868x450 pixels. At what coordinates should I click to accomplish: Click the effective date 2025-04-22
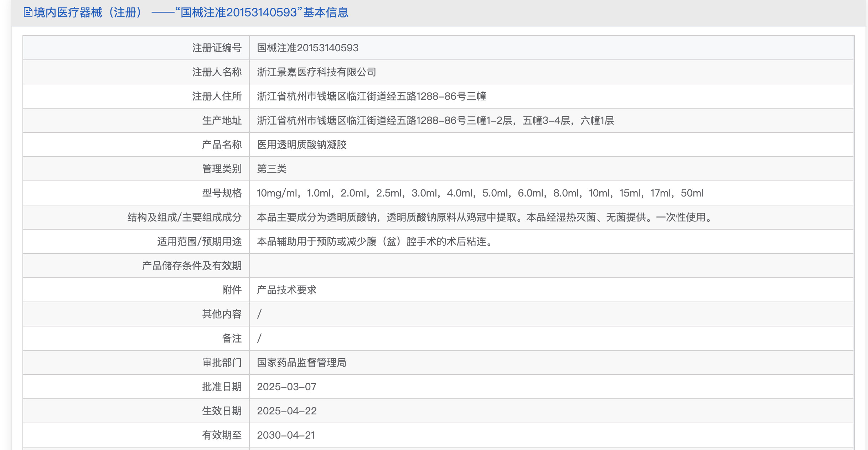pyautogui.click(x=286, y=411)
